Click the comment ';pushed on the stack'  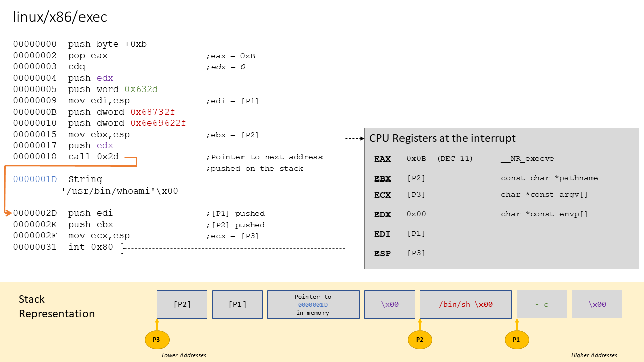[x=255, y=169]
